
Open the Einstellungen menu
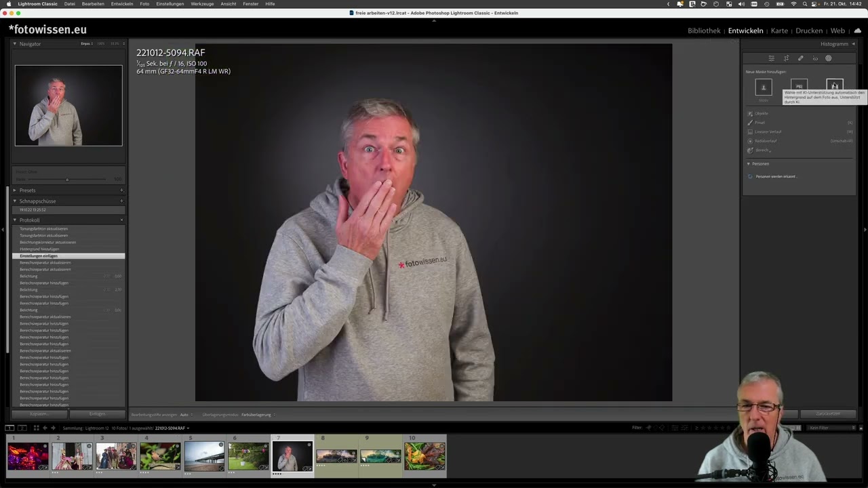click(x=170, y=4)
